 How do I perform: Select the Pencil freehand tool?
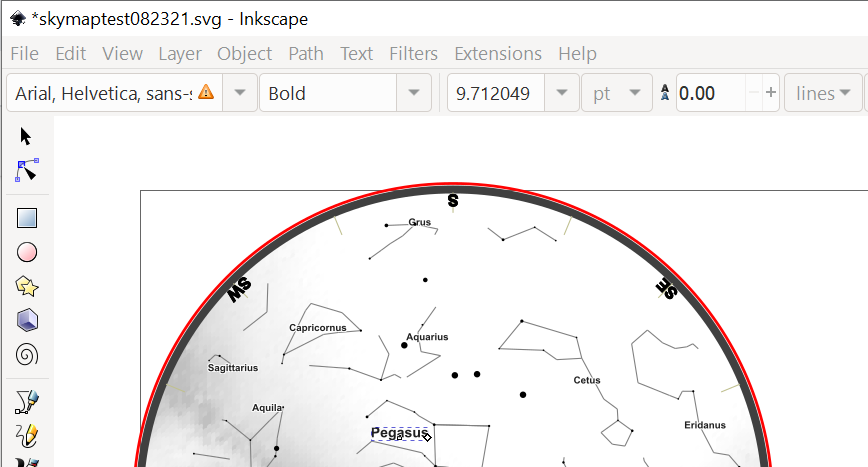click(x=27, y=435)
